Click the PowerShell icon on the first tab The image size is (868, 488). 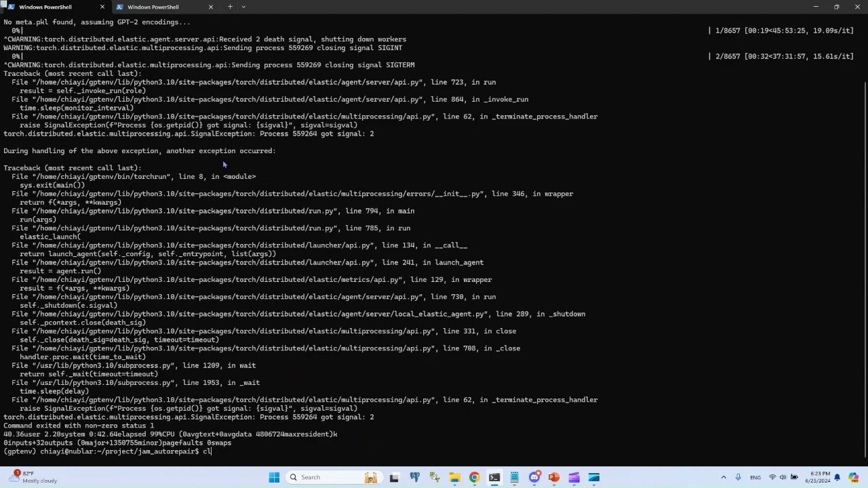(x=11, y=7)
